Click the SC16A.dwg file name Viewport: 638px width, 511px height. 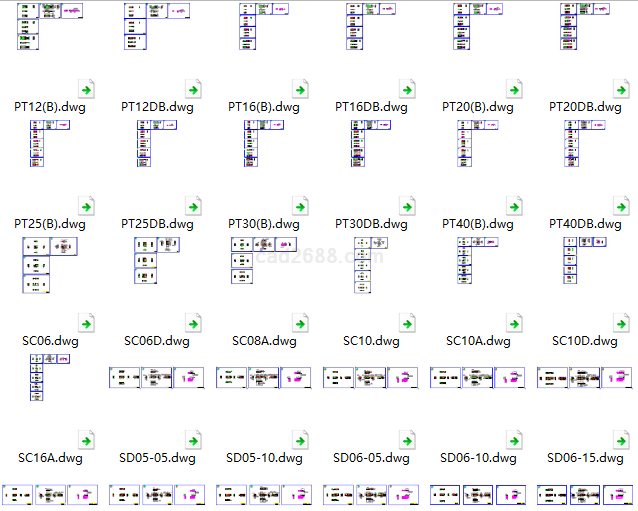50,458
